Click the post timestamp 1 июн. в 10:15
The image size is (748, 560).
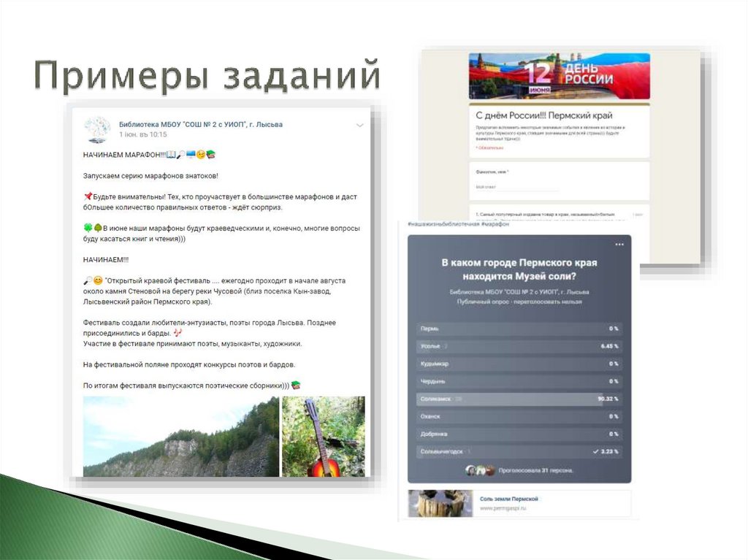click(x=143, y=135)
